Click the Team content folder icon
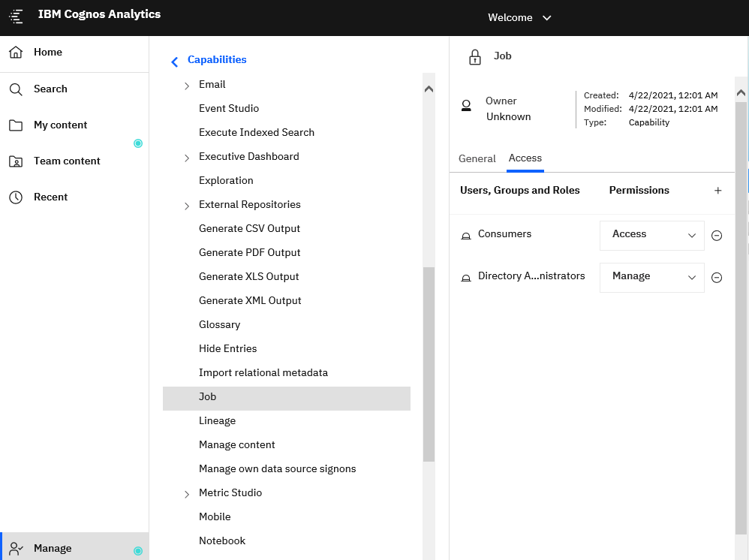 [x=16, y=161]
